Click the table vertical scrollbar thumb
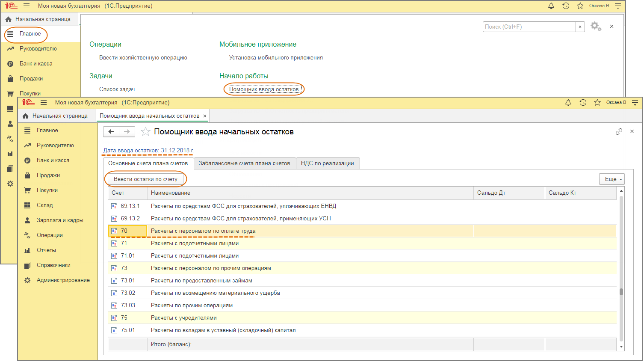Image resolution: width=644 pixels, height=362 pixels. (x=621, y=292)
